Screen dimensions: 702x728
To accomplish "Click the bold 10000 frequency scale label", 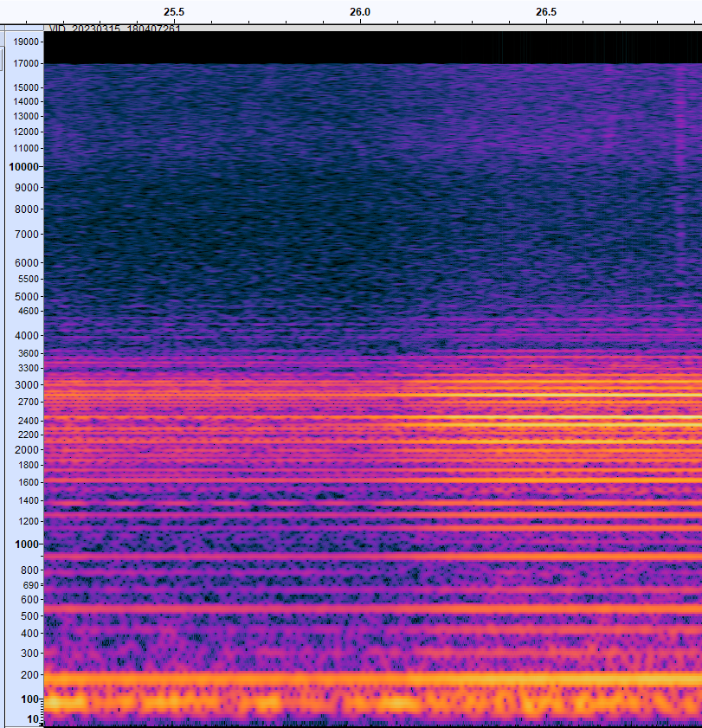I will click(24, 167).
